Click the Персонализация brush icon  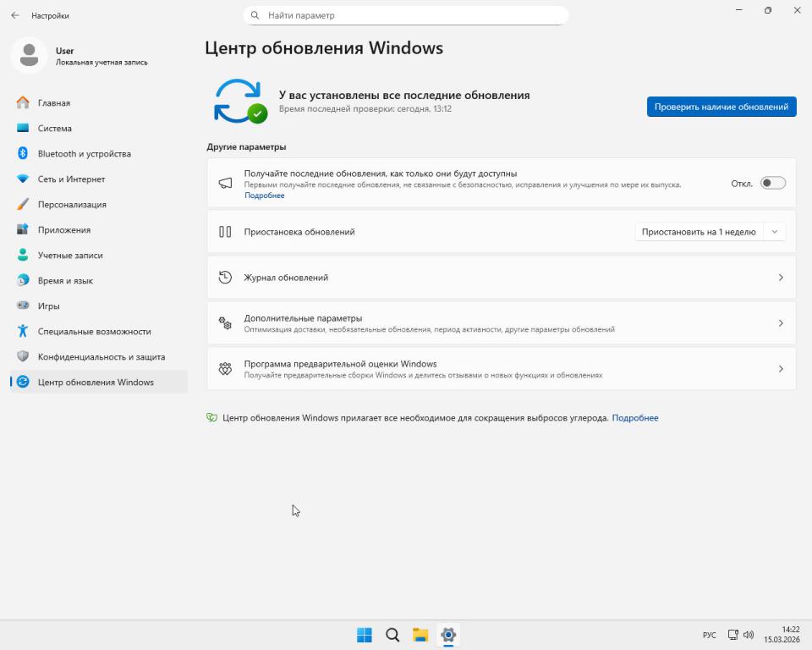click(x=23, y=204)
